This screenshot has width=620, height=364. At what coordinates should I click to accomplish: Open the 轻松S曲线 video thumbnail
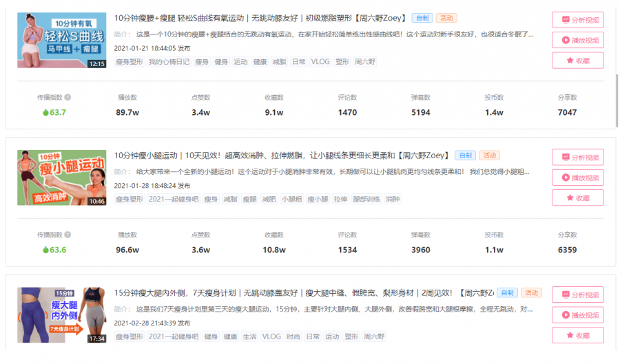(x=62, y=41)
